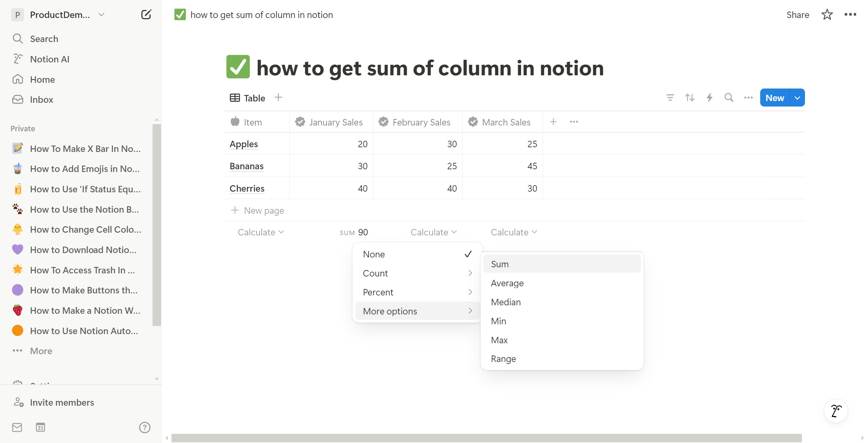Choose Average from the submenu
This screenshot has width=868, height=443.
(x=562, y=283)
